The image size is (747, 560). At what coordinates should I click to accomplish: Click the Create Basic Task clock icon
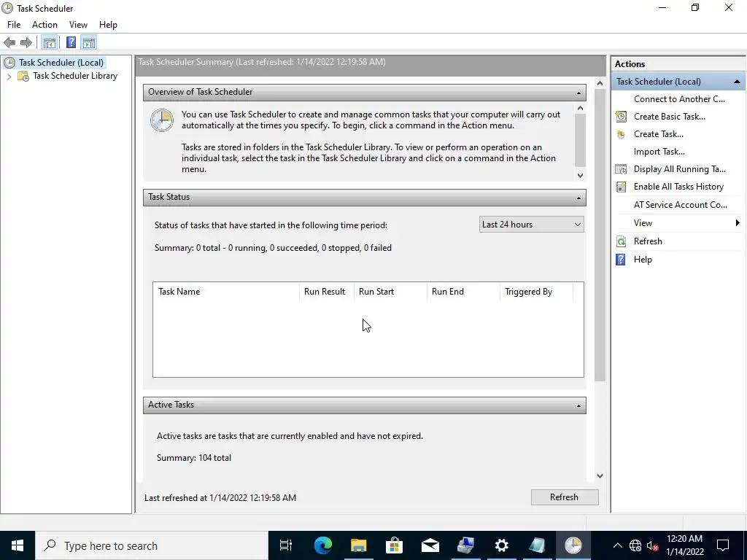(x=621, y=117)
